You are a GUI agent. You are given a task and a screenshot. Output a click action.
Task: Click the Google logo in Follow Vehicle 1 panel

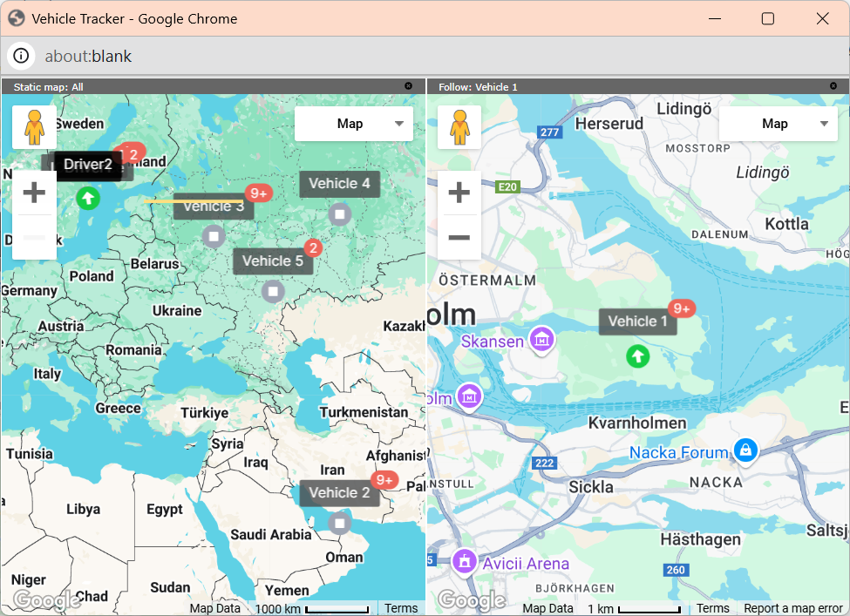click(x=473, y=599)
